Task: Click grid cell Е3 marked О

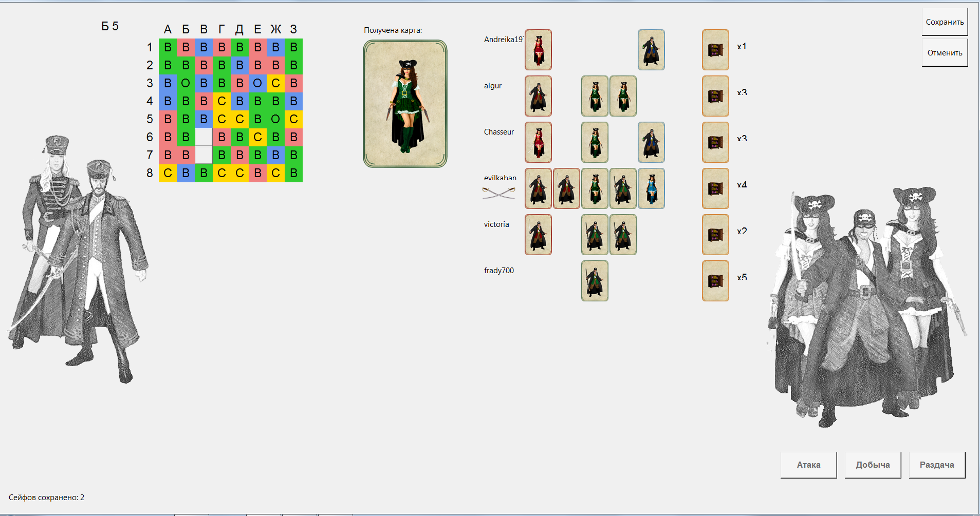Action: click(x=257, y=83)
